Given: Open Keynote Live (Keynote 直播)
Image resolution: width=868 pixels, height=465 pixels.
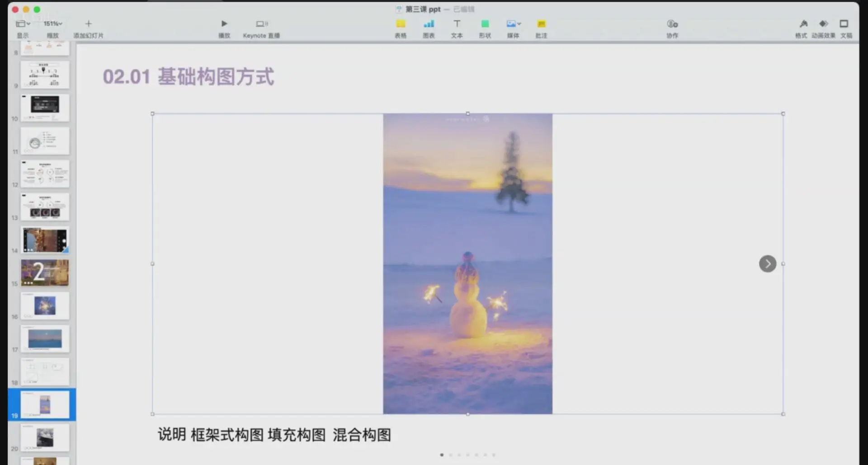Looking at the screenshot, I should tap(262, 23).
